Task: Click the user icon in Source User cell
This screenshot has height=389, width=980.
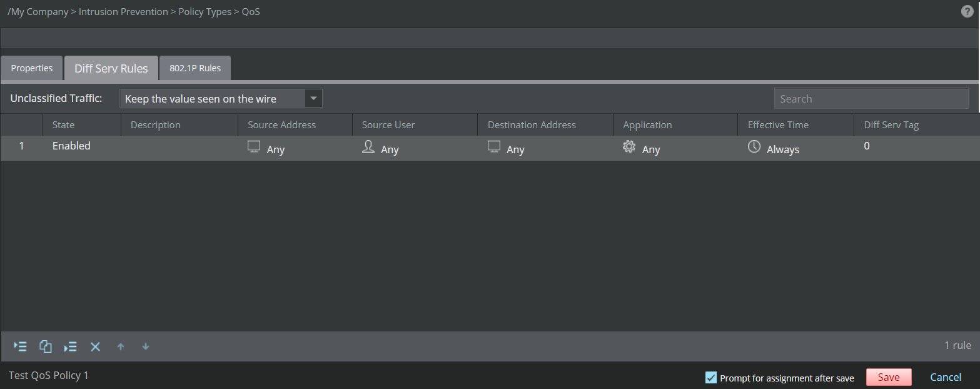Action: coord(368,147)
